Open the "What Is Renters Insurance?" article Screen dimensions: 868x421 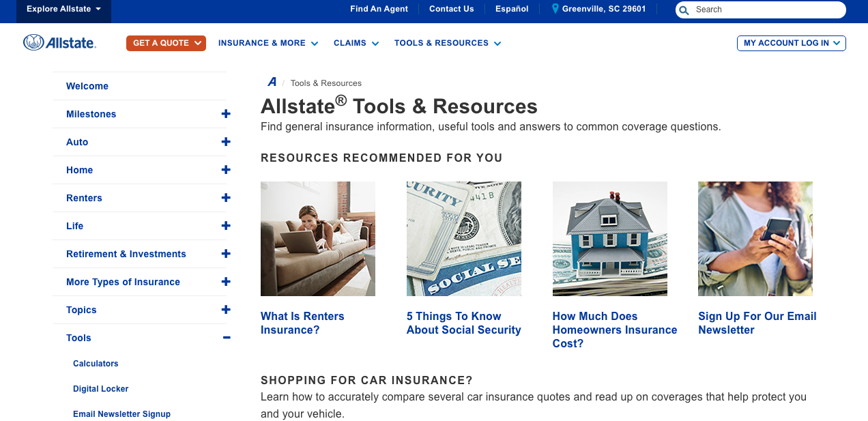(302, 323)
